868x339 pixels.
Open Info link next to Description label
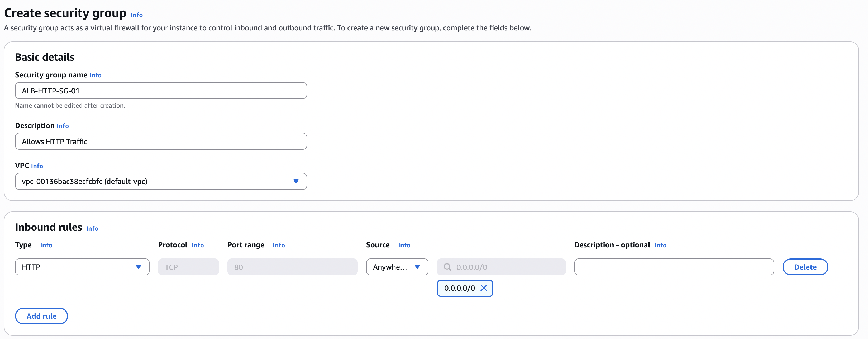pyautogui.click(x=63, y=126)
